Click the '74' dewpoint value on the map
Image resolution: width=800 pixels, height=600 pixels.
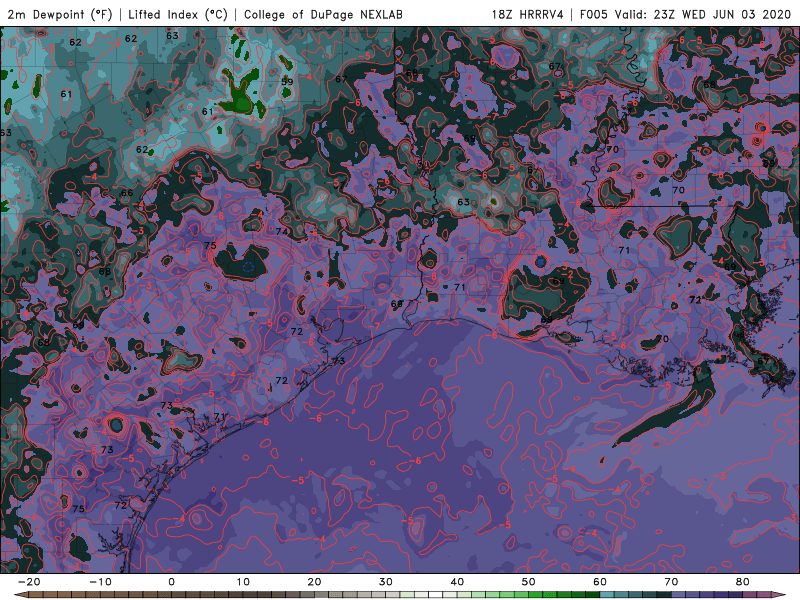pyautogui.click(x=282, y=231)
